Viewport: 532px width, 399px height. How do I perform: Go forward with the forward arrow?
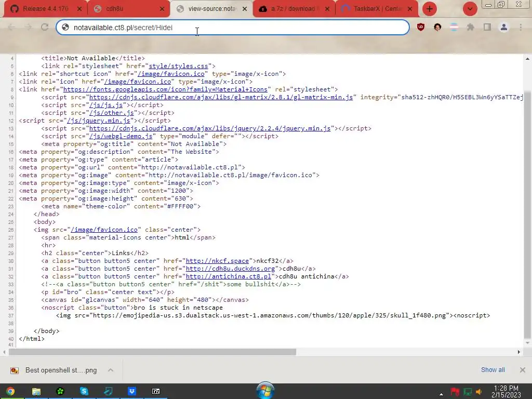(x=28, y=27)
